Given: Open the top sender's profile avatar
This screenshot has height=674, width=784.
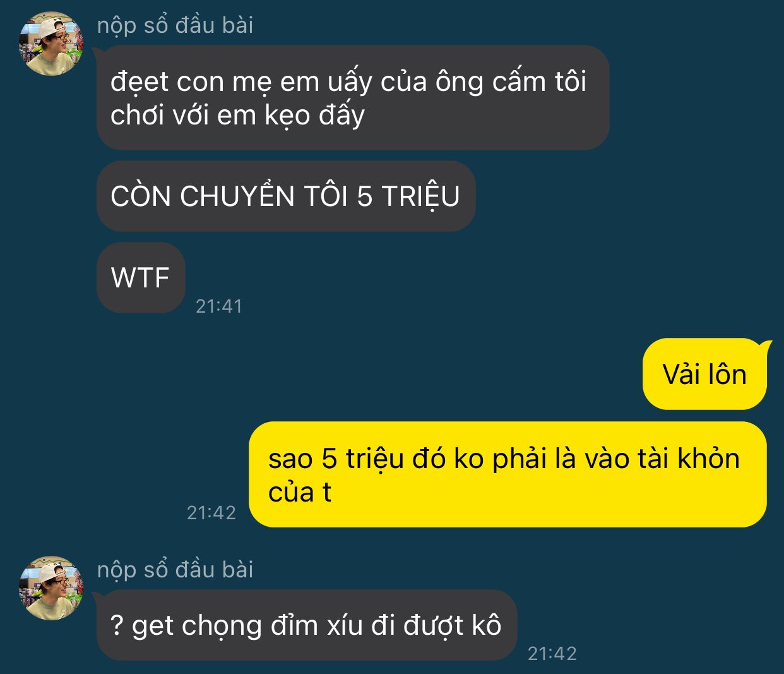Looking at the screenshot, I should [51, 44].
